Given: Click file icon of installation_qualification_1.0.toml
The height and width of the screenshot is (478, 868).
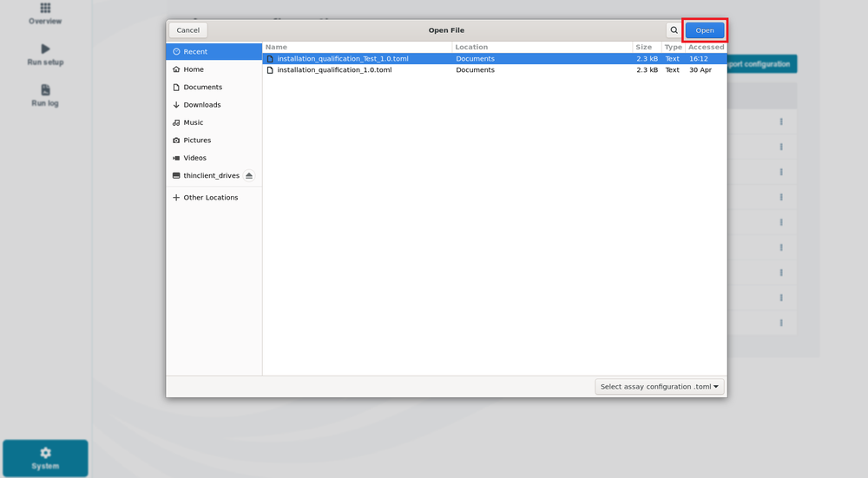Looking at the screenshot, I should [x=270, y=69].
